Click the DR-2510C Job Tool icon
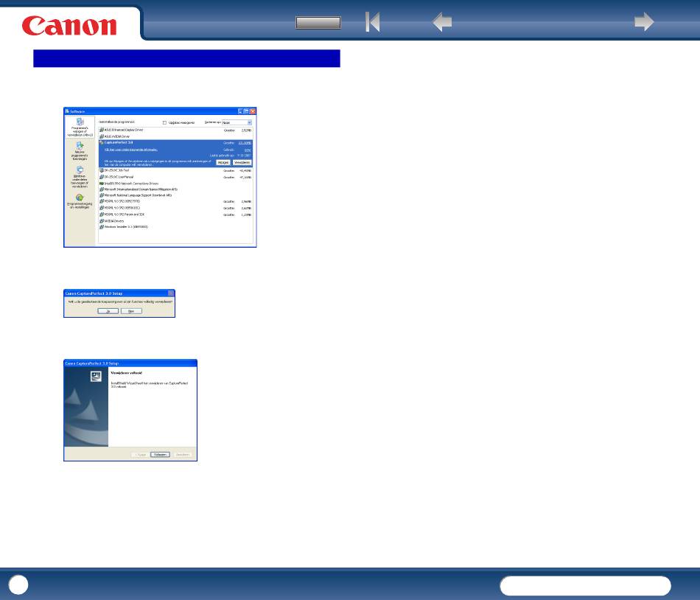Image resolution: width=700 pixels, height=600 pixels. pos(102,170)
